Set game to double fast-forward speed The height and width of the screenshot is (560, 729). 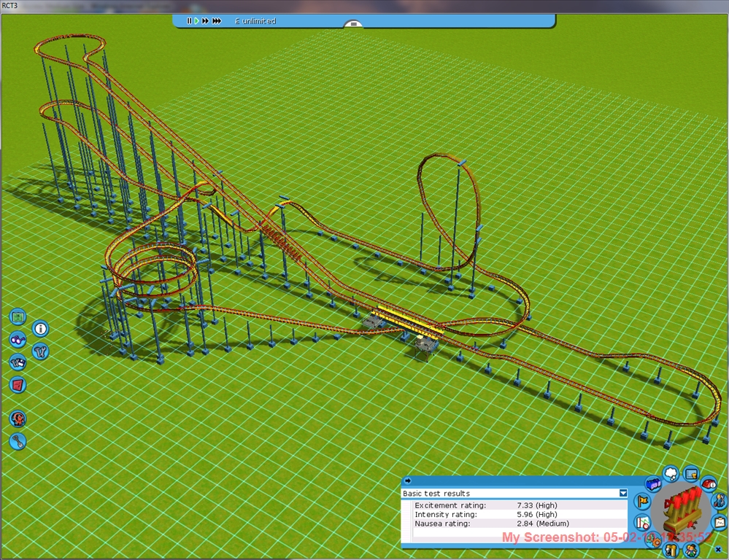pyautogui.click(x=206, y=21)
